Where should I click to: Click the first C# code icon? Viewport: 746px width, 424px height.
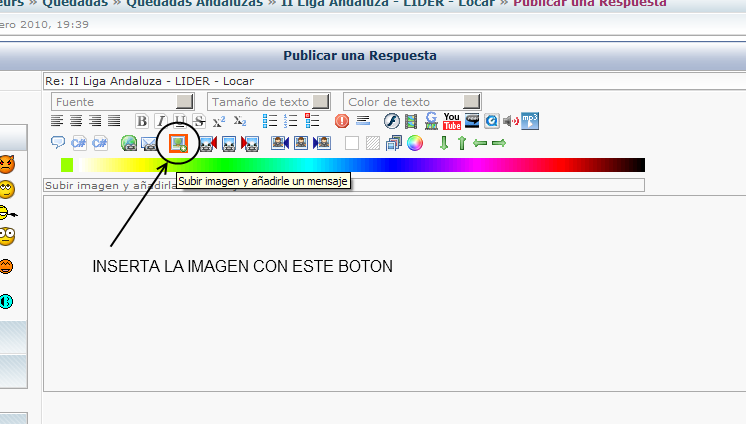pos(79,143)
